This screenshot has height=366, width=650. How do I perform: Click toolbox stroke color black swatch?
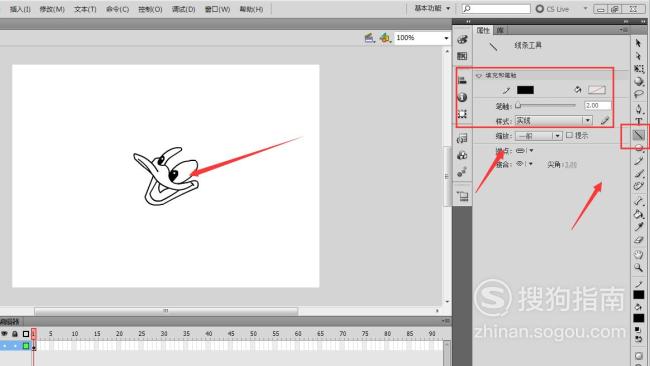tap(638, 295)
